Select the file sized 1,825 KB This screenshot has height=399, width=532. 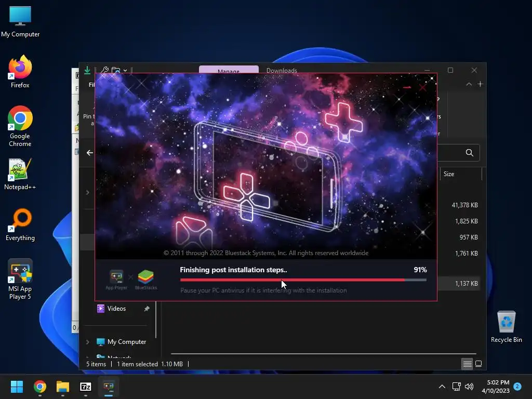466,221
